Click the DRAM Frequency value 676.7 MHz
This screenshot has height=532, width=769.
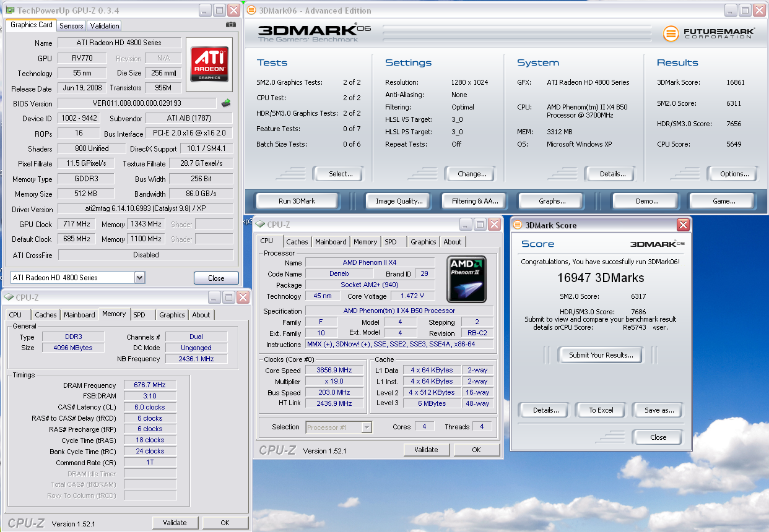150,385
